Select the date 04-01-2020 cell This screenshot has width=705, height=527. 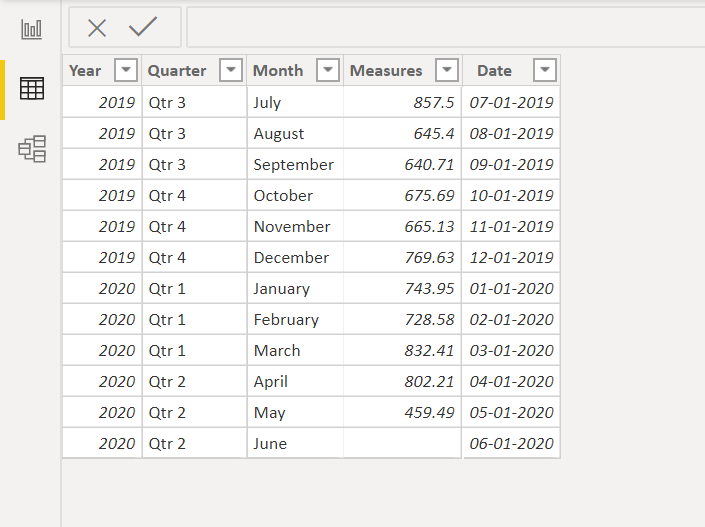[x=512, y=382]
